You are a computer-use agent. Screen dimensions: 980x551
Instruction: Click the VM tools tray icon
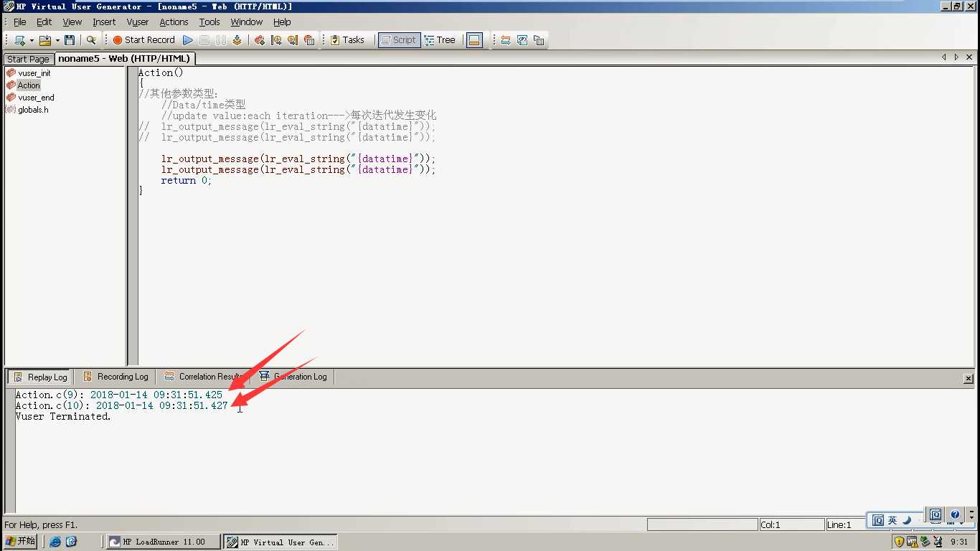tap(913, 542)
